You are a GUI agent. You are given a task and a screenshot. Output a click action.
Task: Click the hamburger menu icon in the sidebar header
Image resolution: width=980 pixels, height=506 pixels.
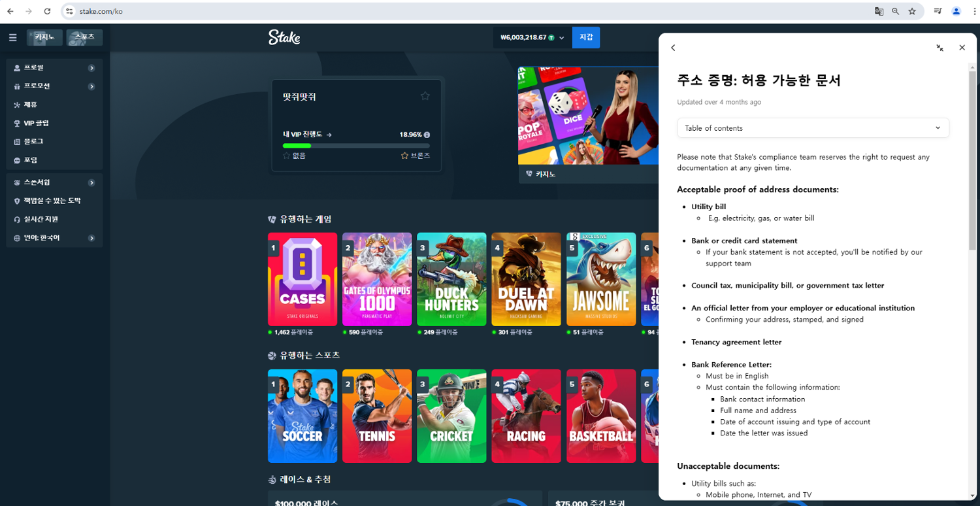12,38
